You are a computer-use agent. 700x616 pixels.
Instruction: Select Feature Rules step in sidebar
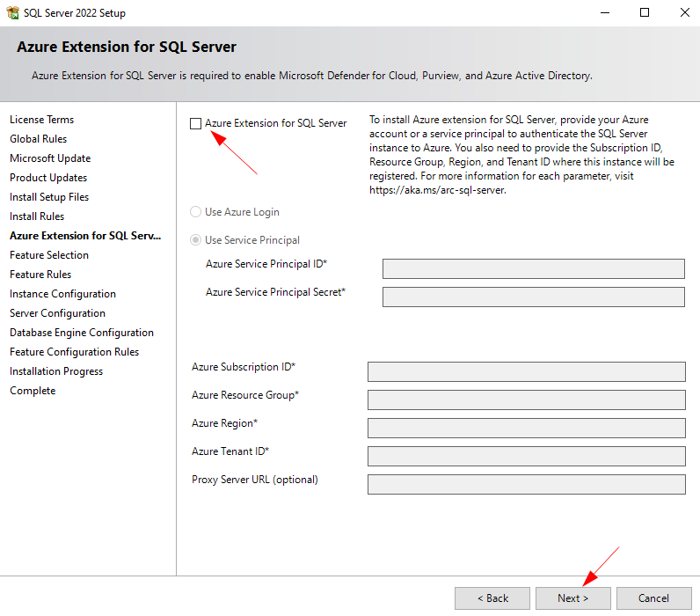40,275
